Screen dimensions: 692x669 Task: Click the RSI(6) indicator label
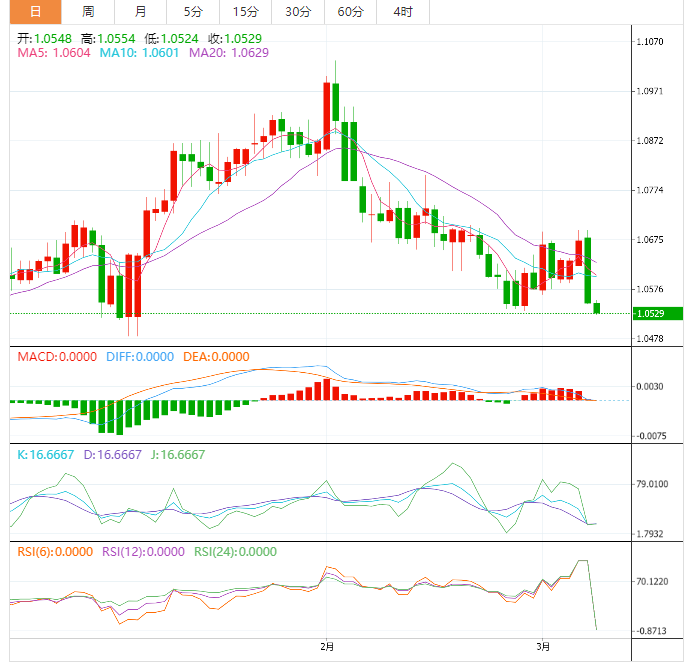tap(55, 552)
